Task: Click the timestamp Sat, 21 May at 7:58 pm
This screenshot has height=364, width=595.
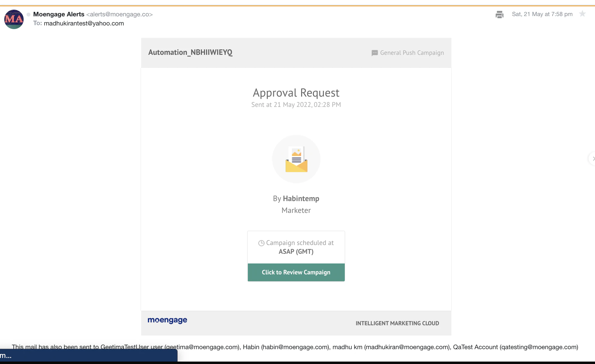Action: pos(542,14)
